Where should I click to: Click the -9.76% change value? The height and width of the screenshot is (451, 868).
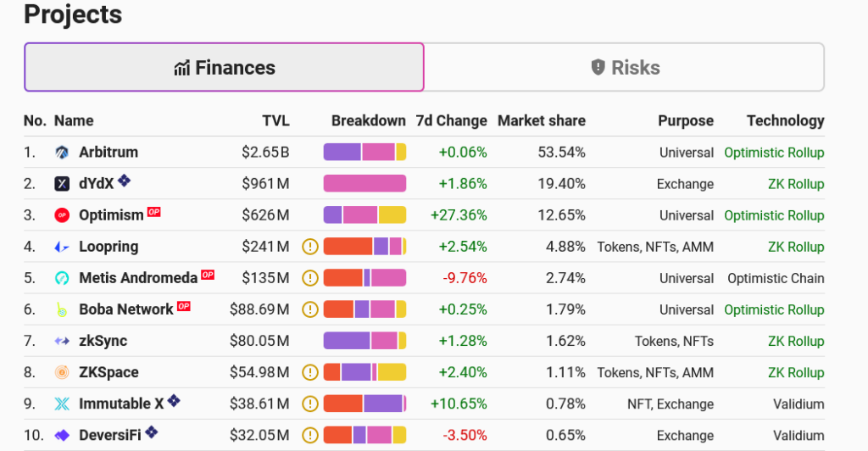(465, 278)
